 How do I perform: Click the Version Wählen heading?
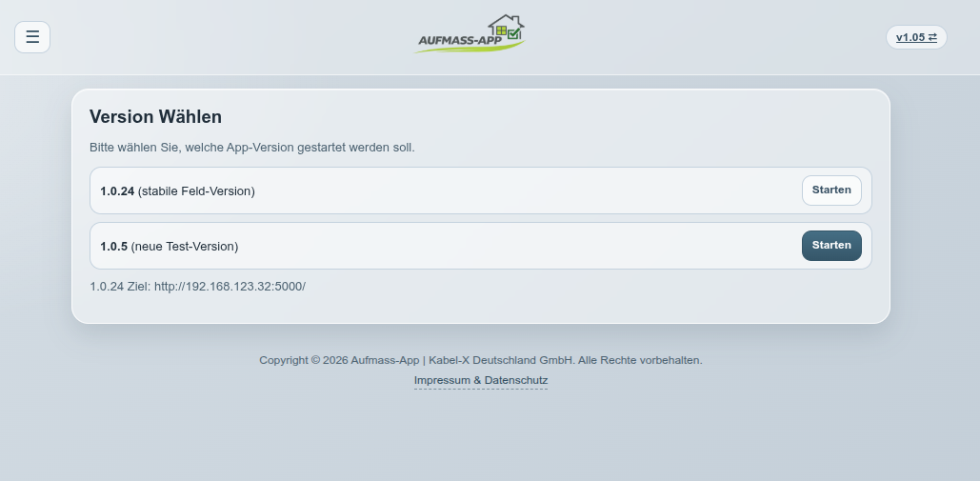point(155,117)
